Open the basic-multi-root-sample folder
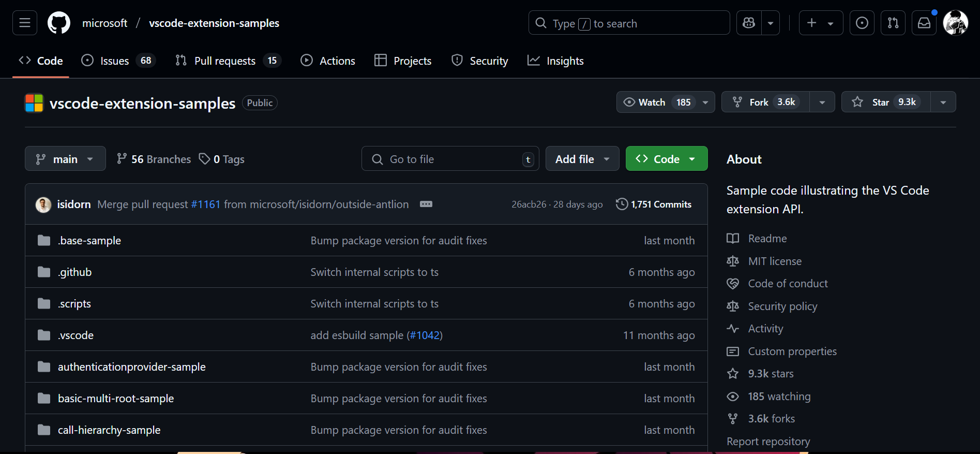The image size is (980, 454). [x=116, y=398]
